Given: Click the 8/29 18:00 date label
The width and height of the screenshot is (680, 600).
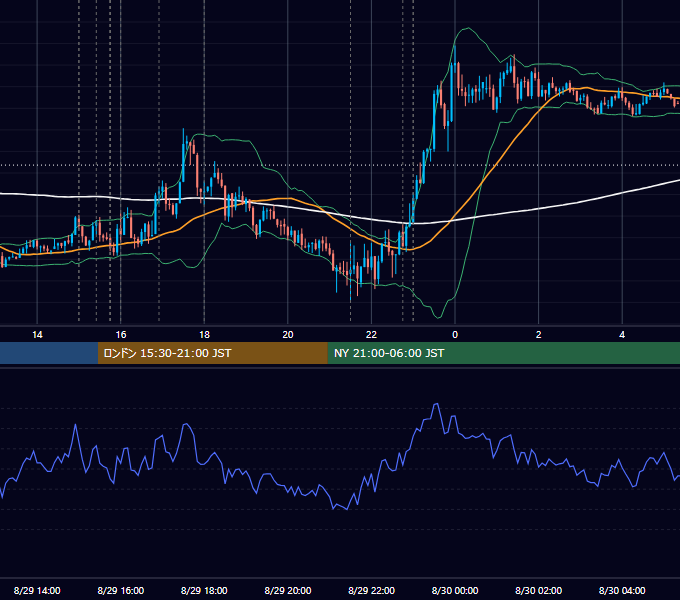Looking at the screenshot, I should (x=204, y=590).
